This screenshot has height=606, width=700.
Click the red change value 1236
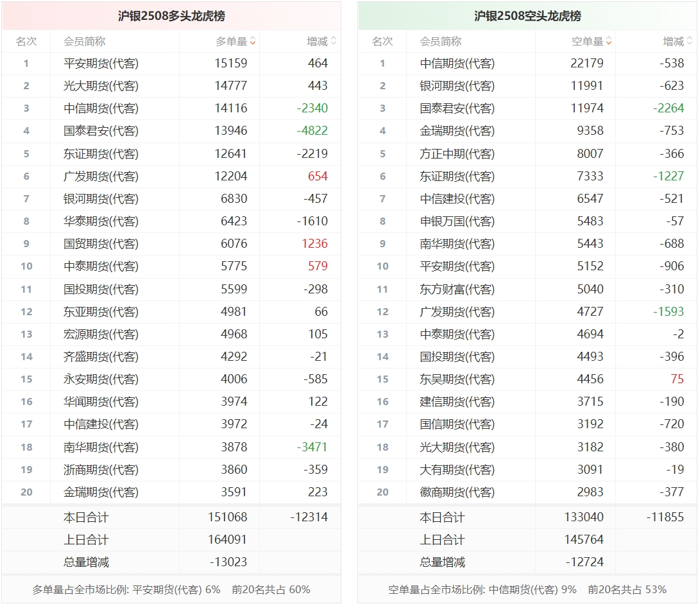[315, 244]
